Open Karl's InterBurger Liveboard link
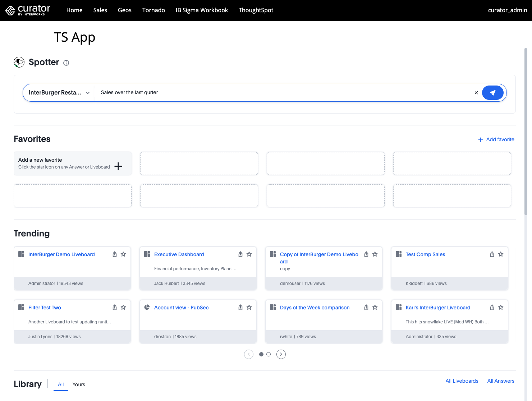Viewport: 532px width, 401px height. point(438,308)
